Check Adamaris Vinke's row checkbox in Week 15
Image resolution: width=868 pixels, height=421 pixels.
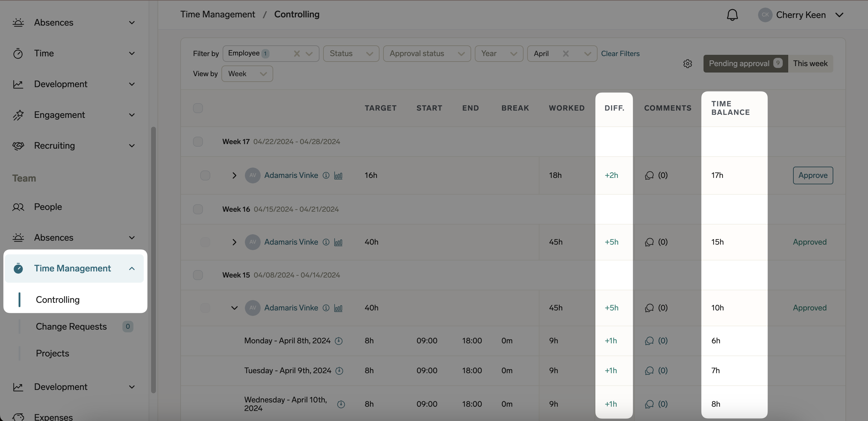[x=205, y=308]
